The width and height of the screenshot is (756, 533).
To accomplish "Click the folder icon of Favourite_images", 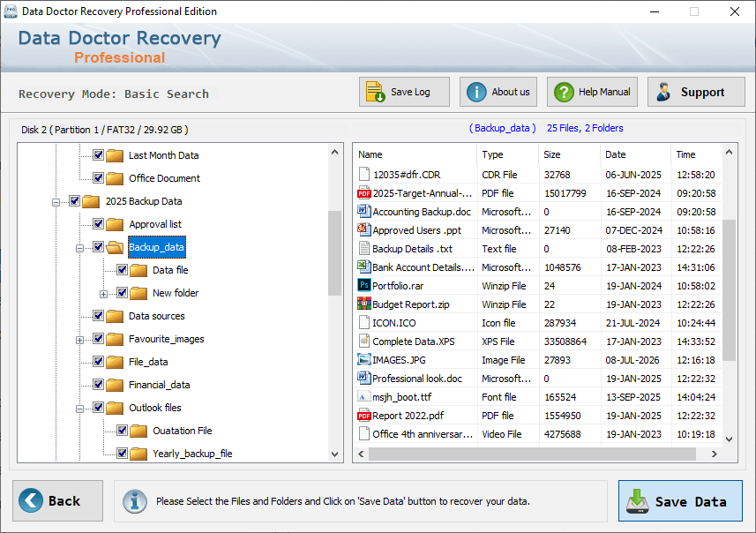I will click(115, 339).
